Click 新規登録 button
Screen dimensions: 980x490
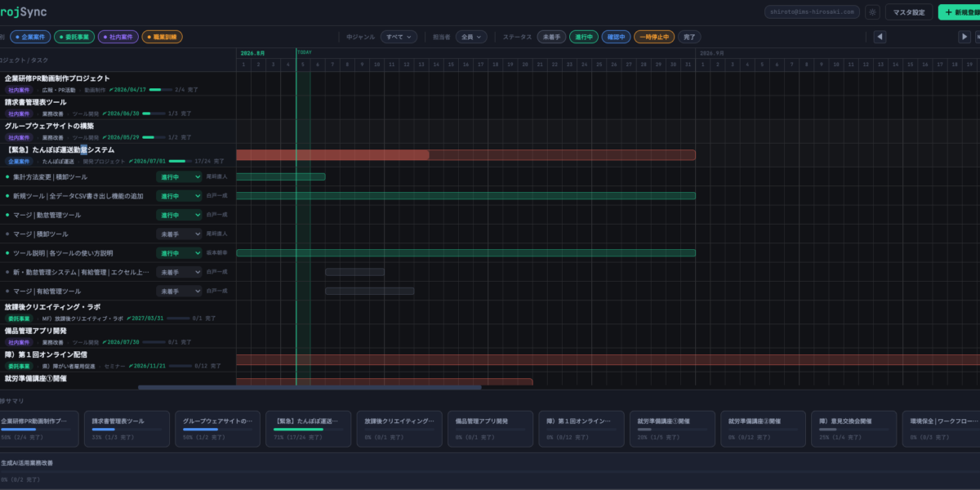960,12
